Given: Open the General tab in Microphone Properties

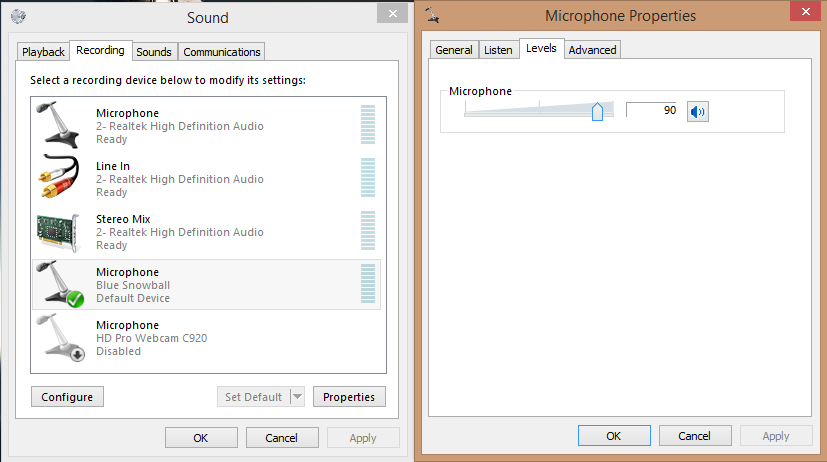Looking at the screenshot, I should 454,50.
